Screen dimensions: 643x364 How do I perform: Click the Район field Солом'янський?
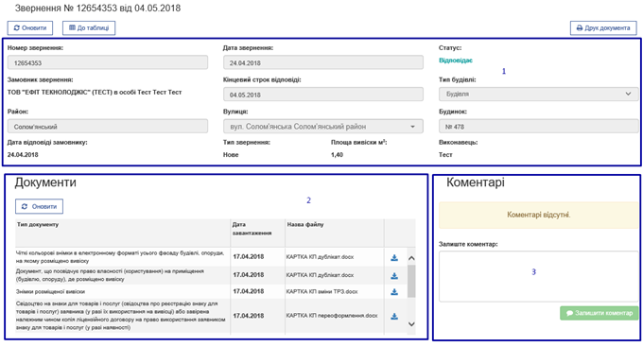click(108, 127)
